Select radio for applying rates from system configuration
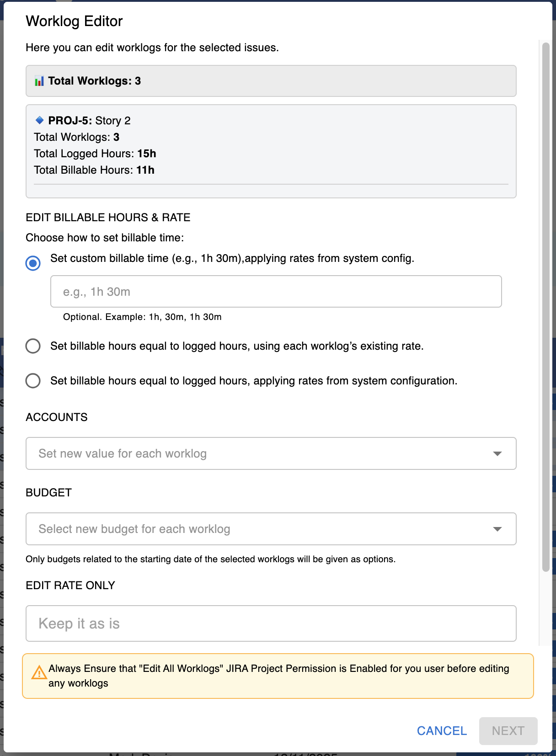 click(33, 381)
